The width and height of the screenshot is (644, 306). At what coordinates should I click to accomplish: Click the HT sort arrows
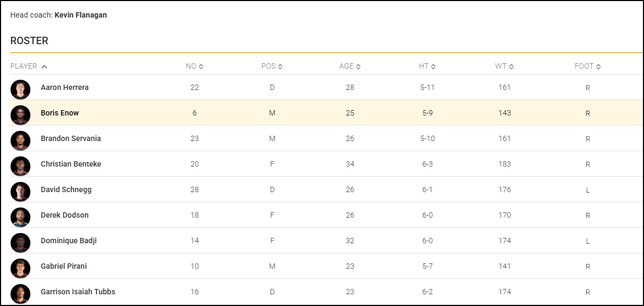[434, 67]
